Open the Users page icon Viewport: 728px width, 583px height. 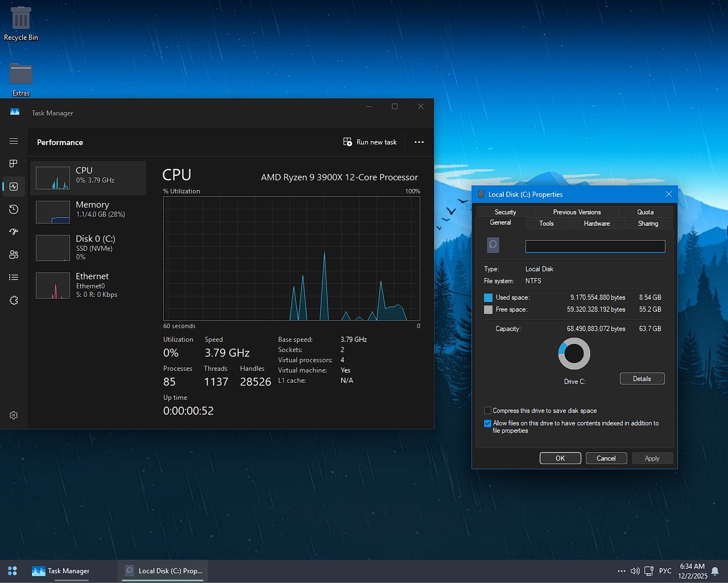pos(14,255)
